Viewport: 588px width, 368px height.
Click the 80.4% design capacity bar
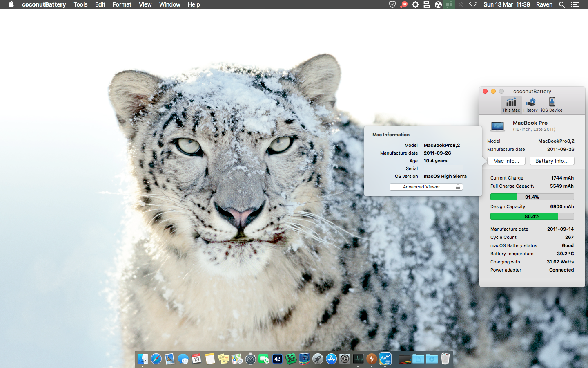coord(532,216)
